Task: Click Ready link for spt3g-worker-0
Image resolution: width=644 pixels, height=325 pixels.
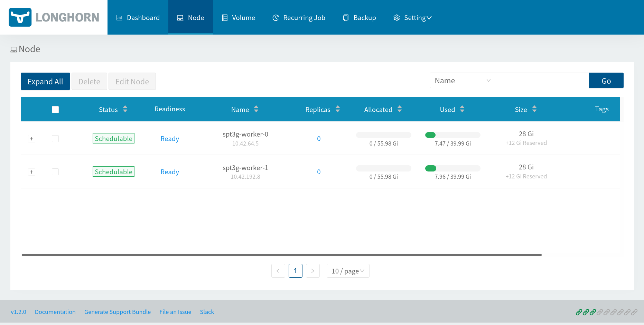Action: click(x=170, y=139)
